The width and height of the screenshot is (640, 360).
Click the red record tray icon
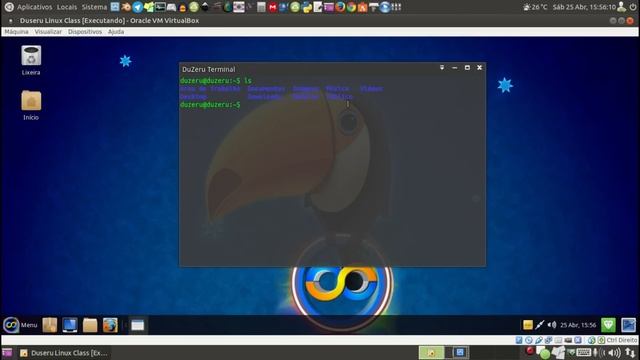point(530,351)
